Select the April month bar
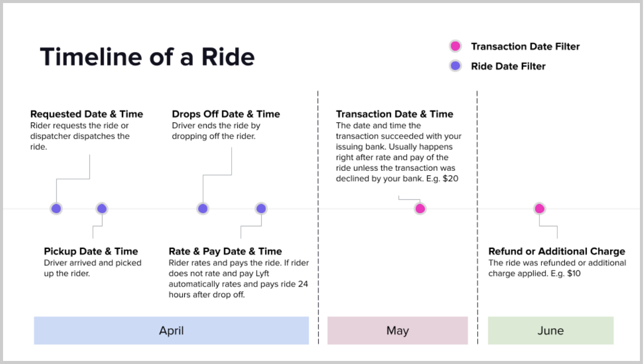Screen dimensions: 644x364 point(171,330)
